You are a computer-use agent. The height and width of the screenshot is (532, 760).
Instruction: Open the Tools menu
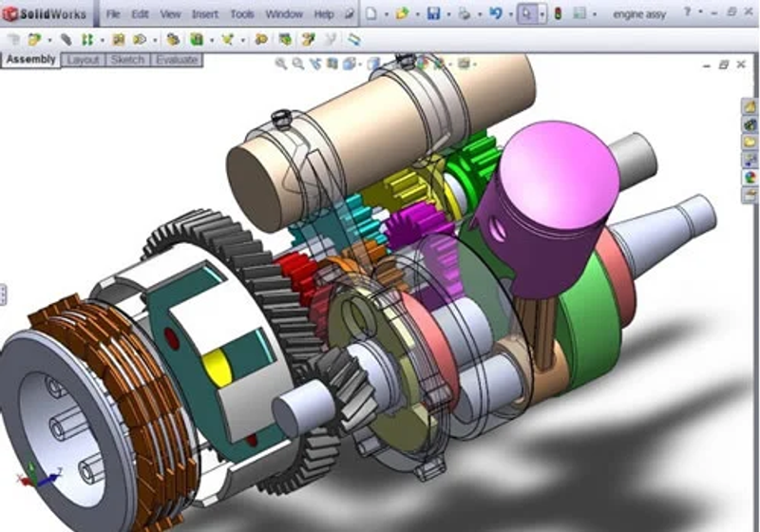click(242, 14)
